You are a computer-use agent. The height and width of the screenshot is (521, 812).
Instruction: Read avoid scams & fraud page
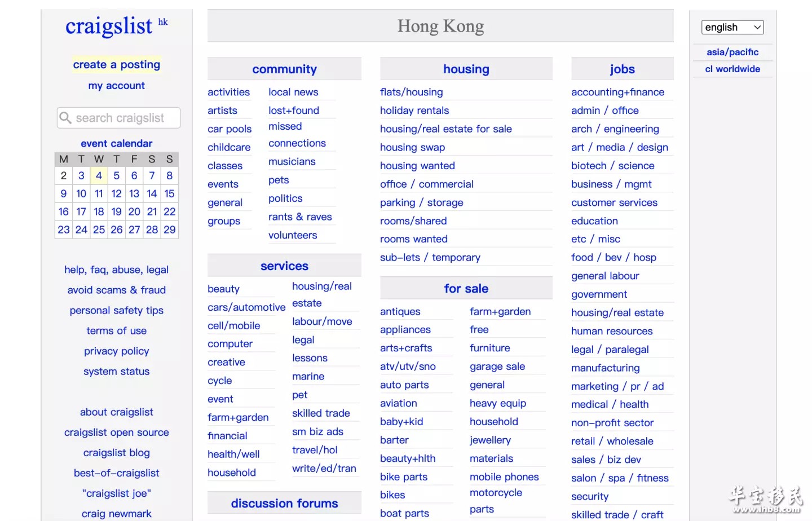(117, 290)
